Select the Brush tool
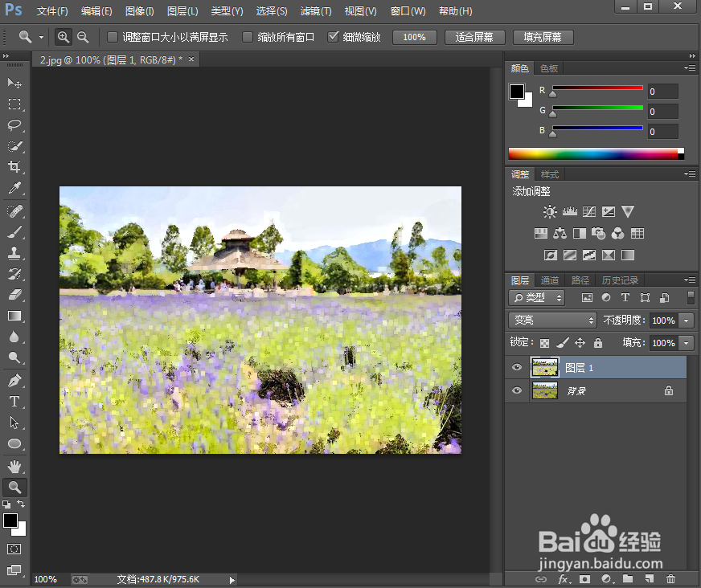 coord(14,232)
